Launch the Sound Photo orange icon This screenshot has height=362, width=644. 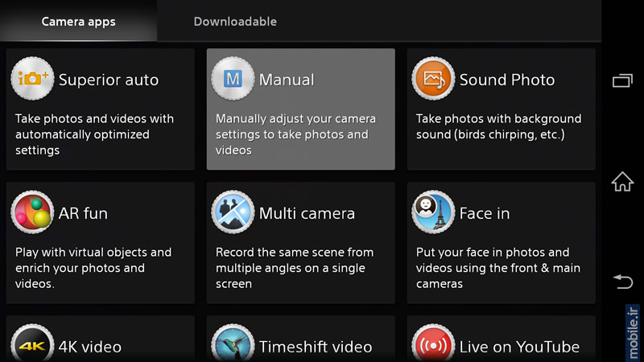(433, 78)
